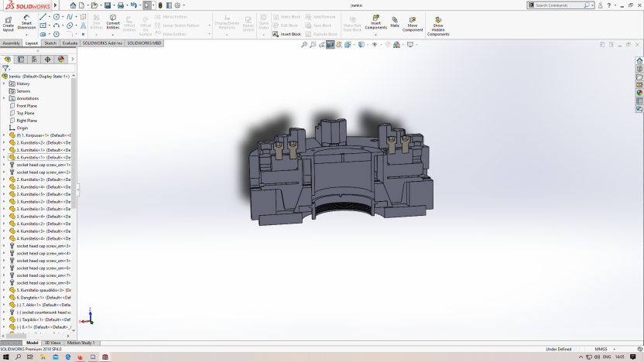The width and height of the screenshot is (644, 362).
Task: Toggle the Insert Block command
Action: click(x=287, y=34)
